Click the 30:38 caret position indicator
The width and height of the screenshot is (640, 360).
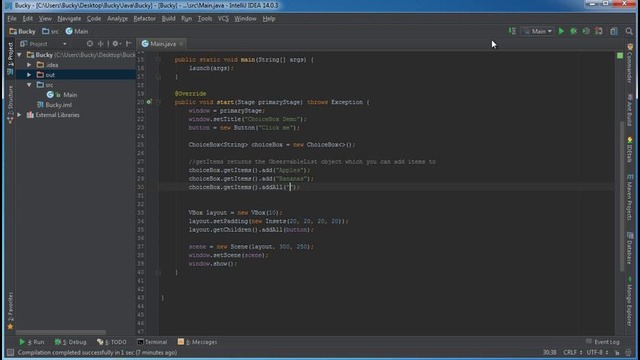coord(549,352)
